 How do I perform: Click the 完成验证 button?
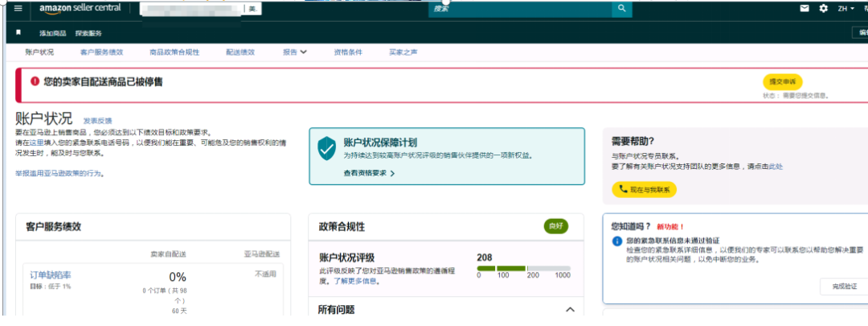coord(844,287)
